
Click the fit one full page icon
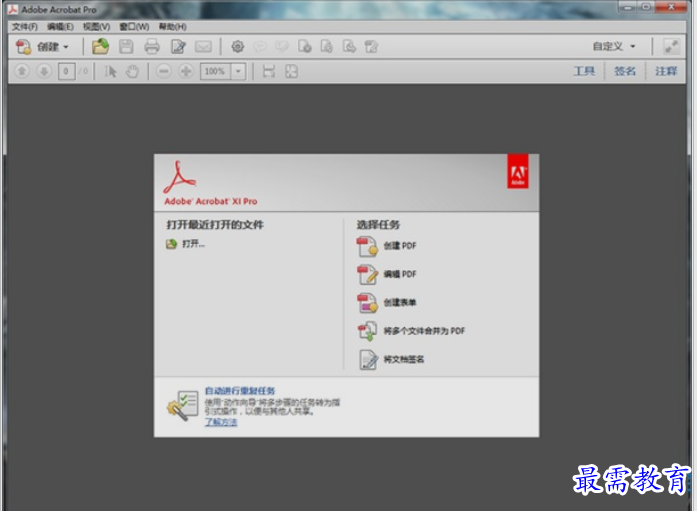pos(291,71)
